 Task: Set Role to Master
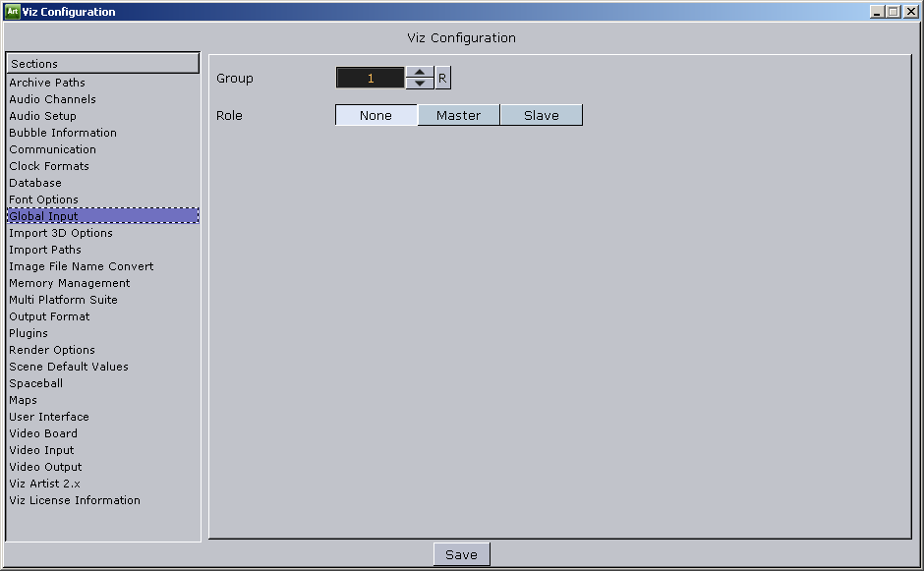click(458, 116)
